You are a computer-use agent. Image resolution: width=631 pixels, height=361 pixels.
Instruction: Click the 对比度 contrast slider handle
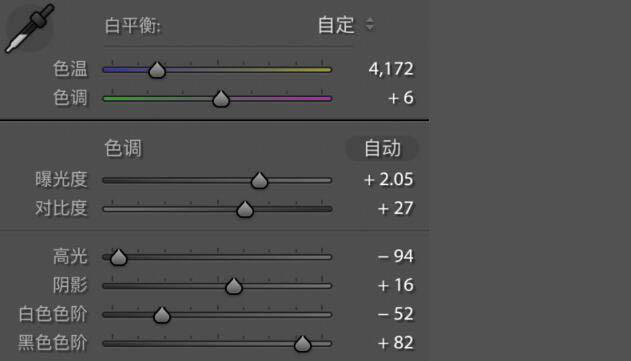pos(245,209)
